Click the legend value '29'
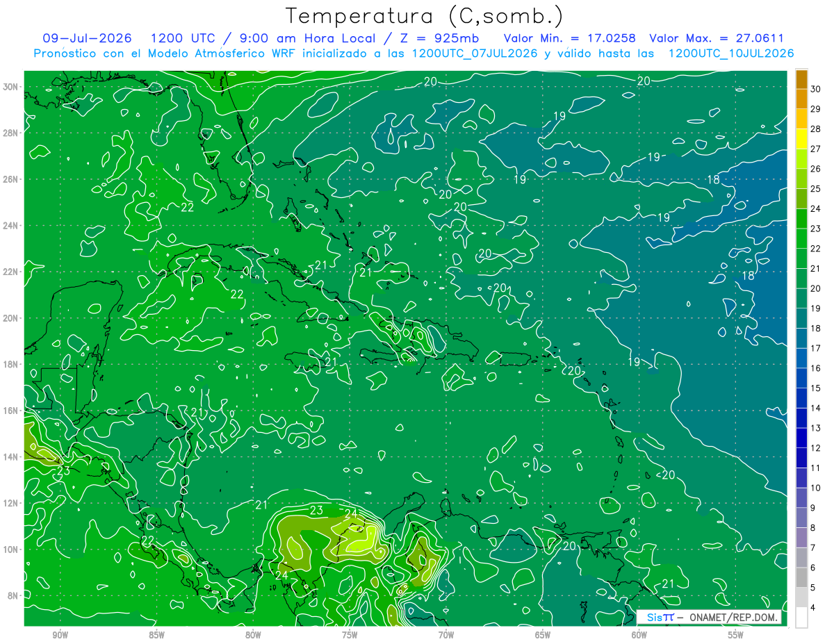Image resolution: width=834 pixels, height=644 pixels. coord(815,109)
